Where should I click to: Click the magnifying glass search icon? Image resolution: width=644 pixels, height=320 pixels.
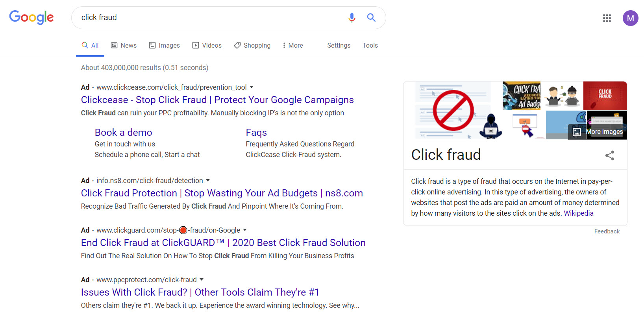(371, 17)
